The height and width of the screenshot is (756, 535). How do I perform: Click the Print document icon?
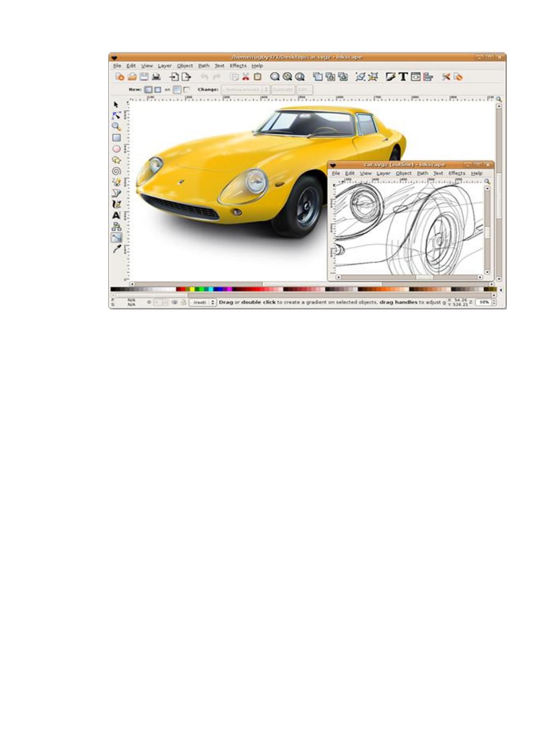tap(156, 77)
